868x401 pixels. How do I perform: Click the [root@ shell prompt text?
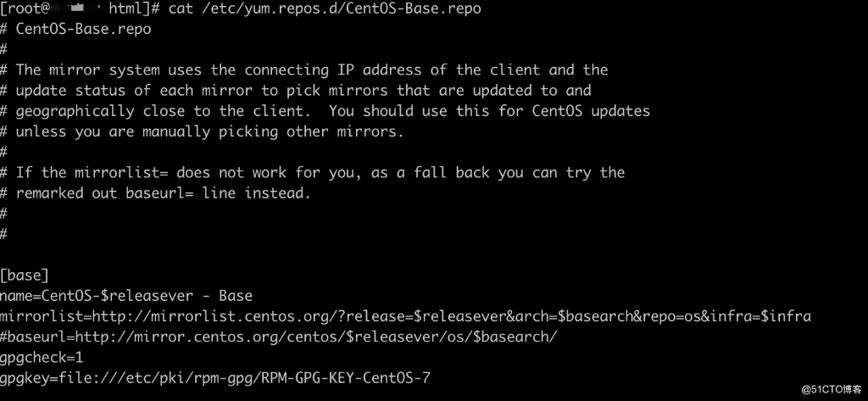(19, 8)
